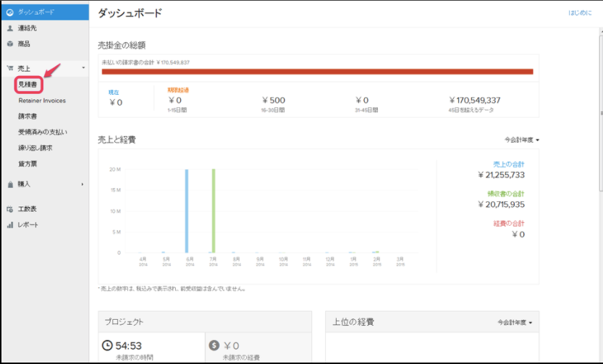Click the ¥170,549,337 overdue amount

(475, 101)
